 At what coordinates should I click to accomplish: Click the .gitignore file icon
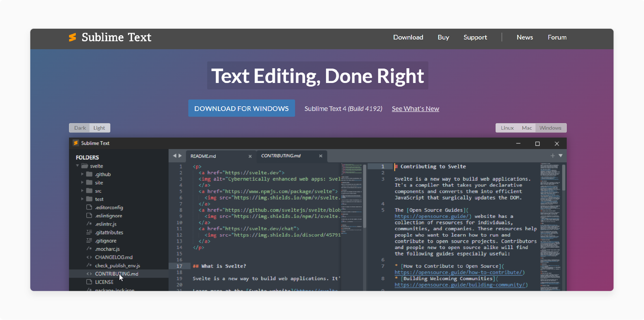89,240
